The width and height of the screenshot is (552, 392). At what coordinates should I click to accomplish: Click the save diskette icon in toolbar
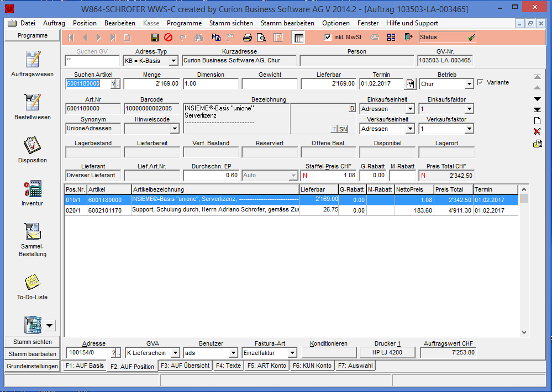[x=155, y=38]
